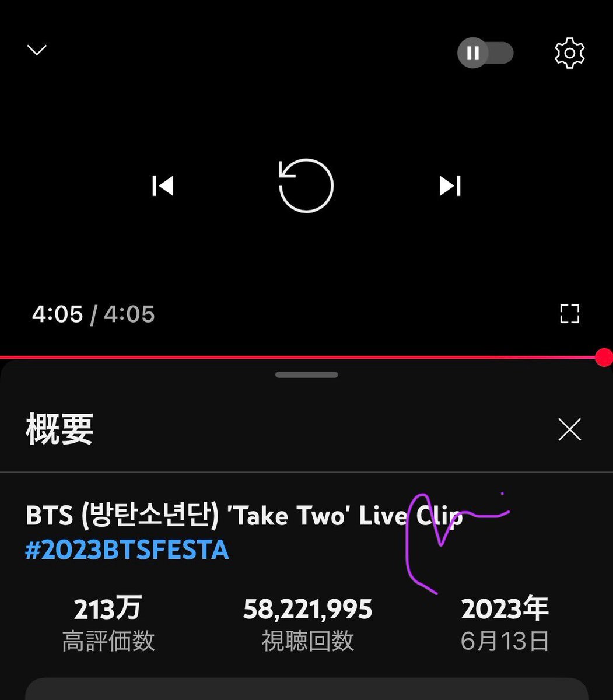Click the red scrubber dot at the end

tap(604, 358)
